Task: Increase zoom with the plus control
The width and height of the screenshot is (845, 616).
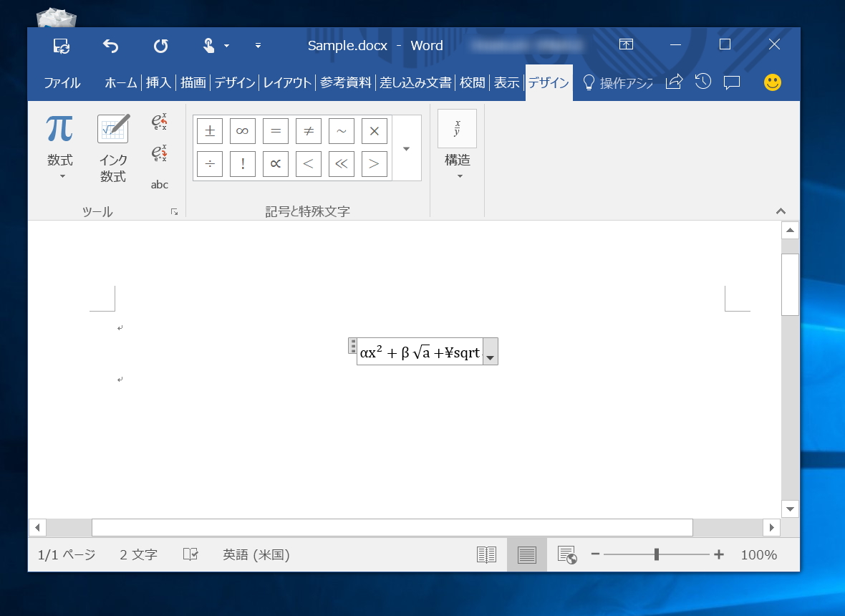Action: point(718,554)
